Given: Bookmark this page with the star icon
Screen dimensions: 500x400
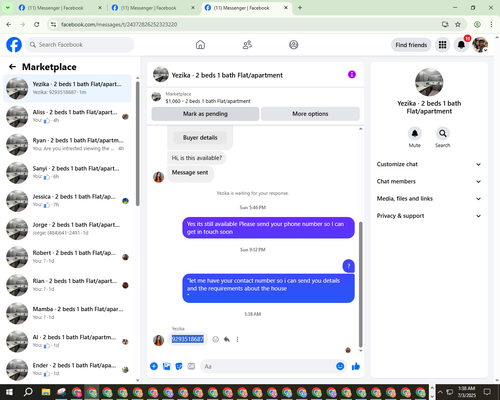Looking at the screenshot, I should tap(458, 24).
